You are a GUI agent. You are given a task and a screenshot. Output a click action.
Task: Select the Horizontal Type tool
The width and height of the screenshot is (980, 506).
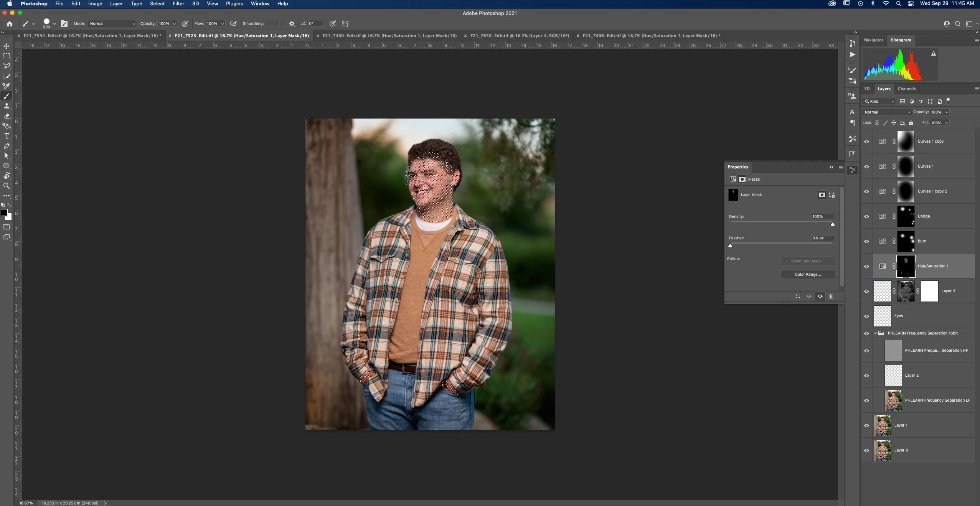click(x=7, y=136)
